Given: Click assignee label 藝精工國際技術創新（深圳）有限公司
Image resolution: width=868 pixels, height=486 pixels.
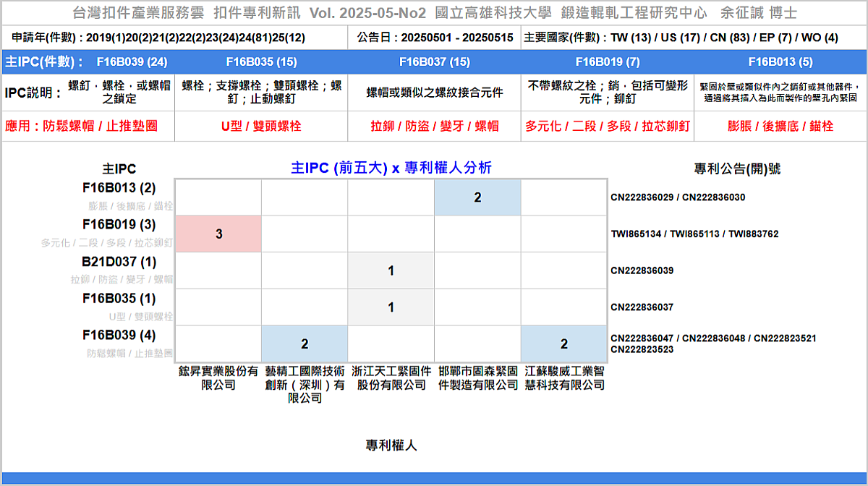Looking at the screenshot, I should click(305, 385).
